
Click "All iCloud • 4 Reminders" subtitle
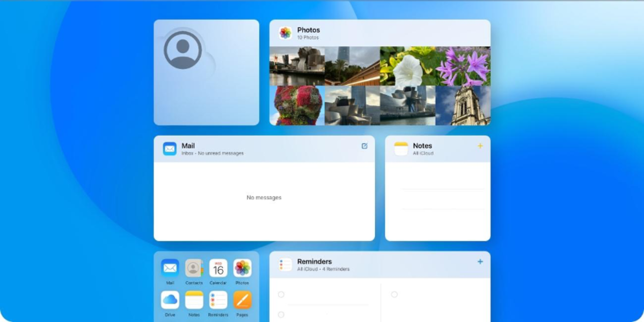pos(324,269)
